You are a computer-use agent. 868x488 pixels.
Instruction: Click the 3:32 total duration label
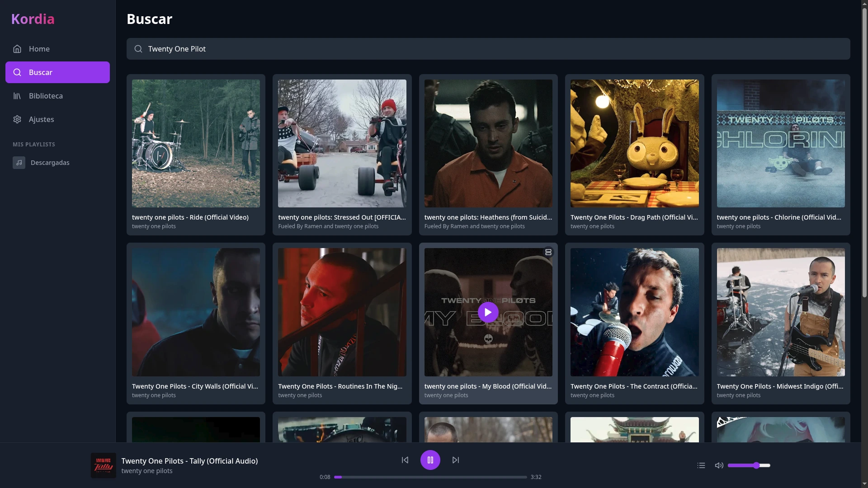click(x=536, y=477)
